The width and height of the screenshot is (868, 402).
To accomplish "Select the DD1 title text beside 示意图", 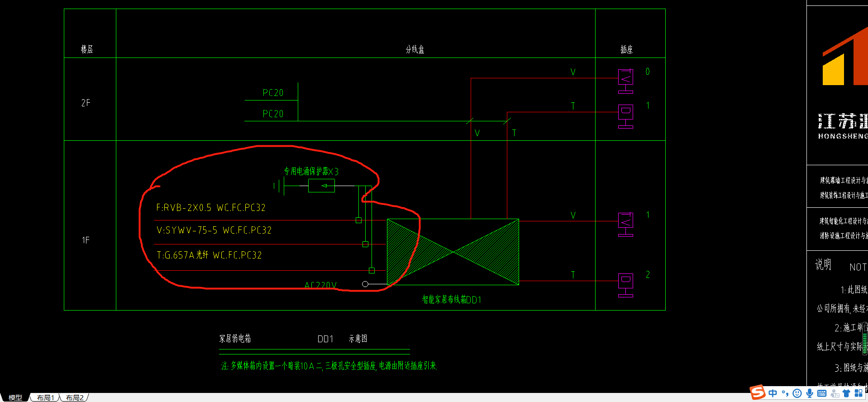I will click(x=325, y=339).
